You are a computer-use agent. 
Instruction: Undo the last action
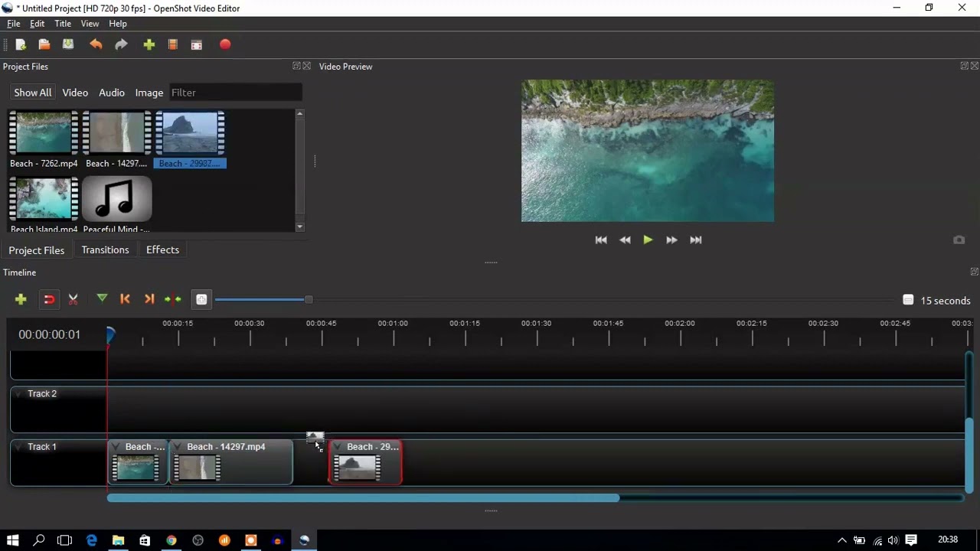96,45
